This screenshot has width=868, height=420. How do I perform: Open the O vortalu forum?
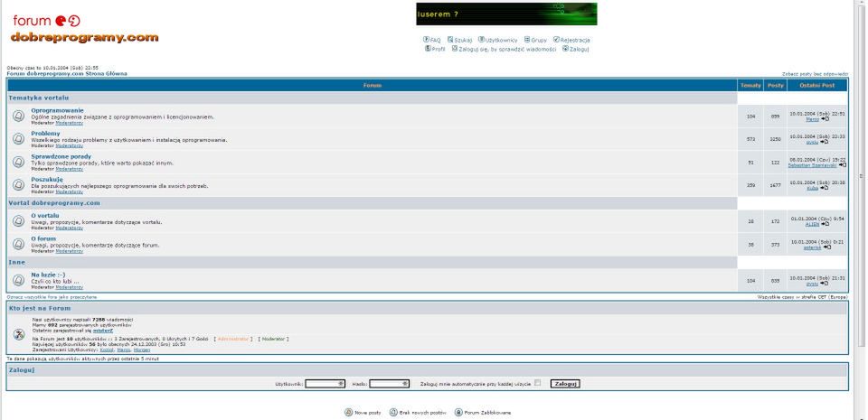coord(45,216)
